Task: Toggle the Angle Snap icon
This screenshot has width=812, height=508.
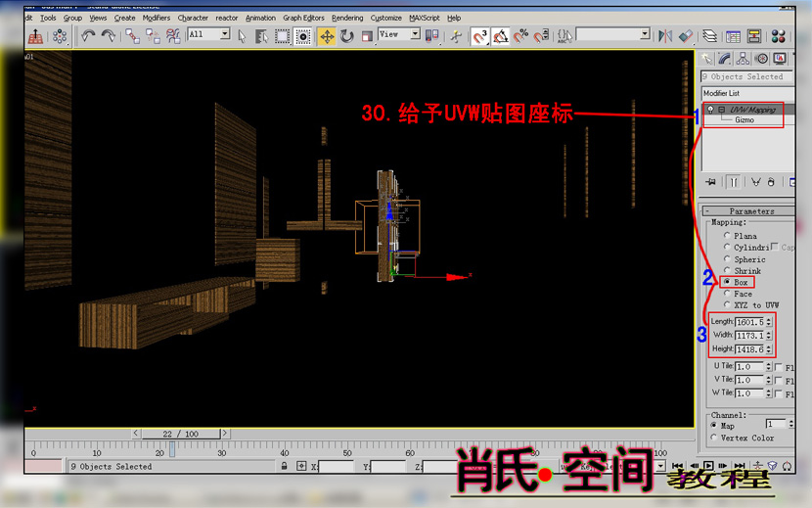Action: pos(500,36)
